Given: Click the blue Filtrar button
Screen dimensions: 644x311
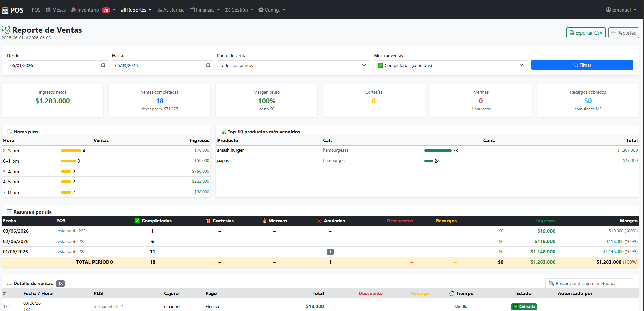Looking at the screenshot, I should coord(582,65).
